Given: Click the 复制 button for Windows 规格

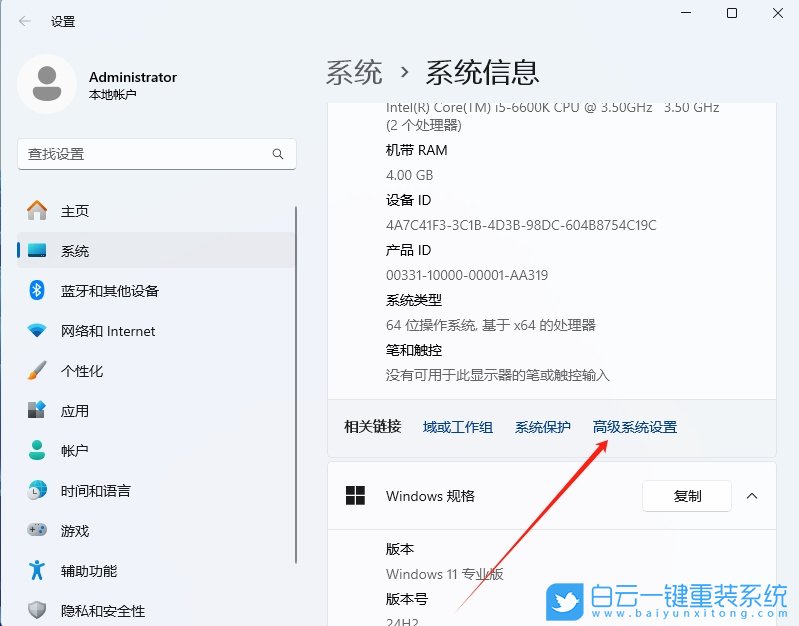Looking at the screenshot, I should [x=687, y=495].
